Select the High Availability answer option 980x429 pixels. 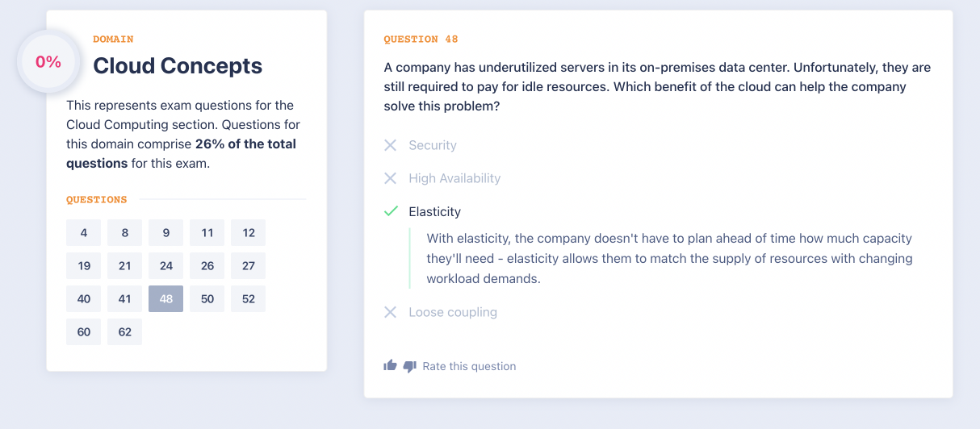(x=454, y=178)
